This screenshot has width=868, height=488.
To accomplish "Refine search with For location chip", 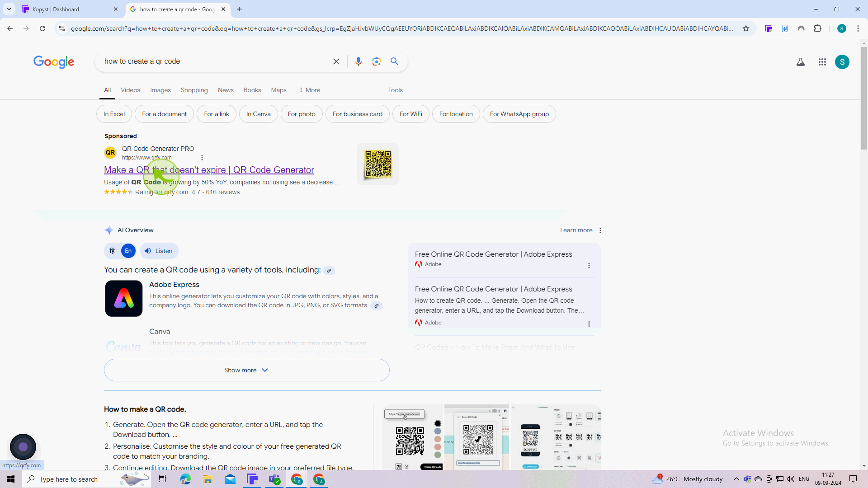I will (x=456, y=114).
